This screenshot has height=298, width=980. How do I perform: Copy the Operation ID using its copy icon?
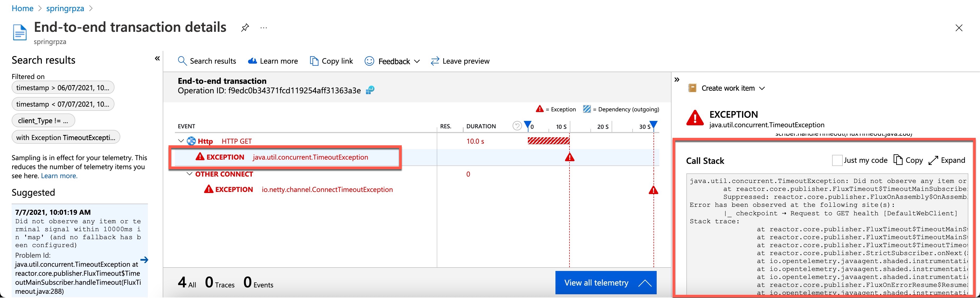coord(369,90)
